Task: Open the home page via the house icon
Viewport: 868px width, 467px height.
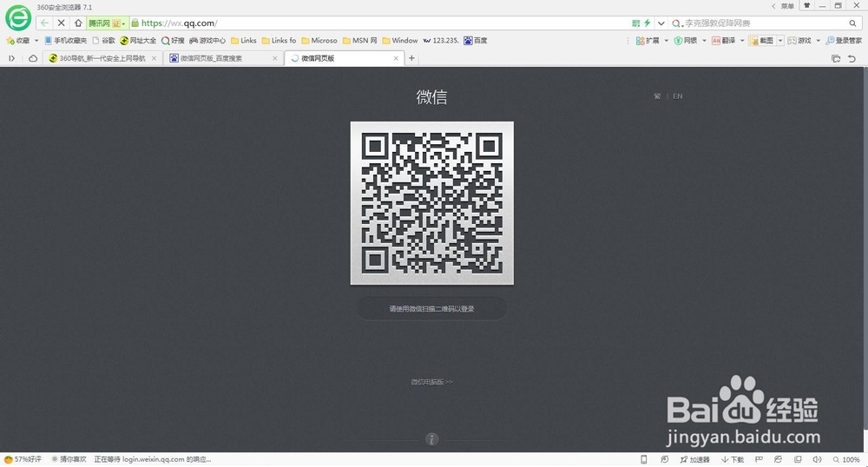Action: click(78, 23)
